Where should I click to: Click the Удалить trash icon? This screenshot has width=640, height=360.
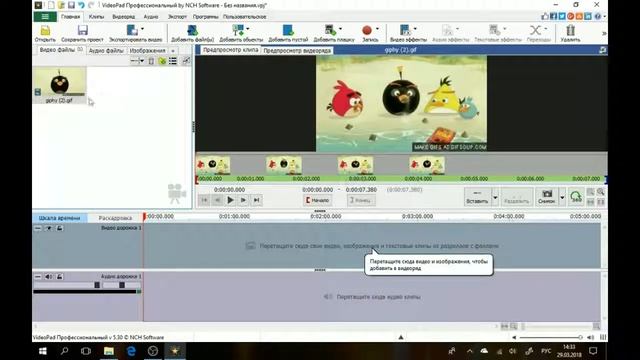click(x=570, y=31)
